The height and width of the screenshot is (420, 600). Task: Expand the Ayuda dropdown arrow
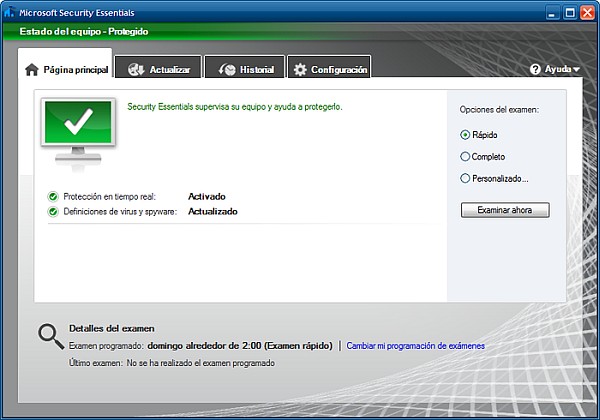[577, 70]
